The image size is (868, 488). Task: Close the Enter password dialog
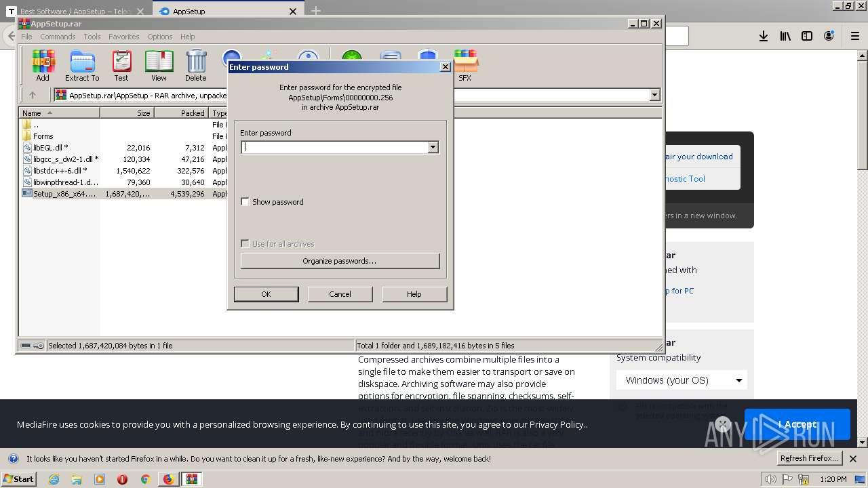pyautogui.click(x=446, y=66)
